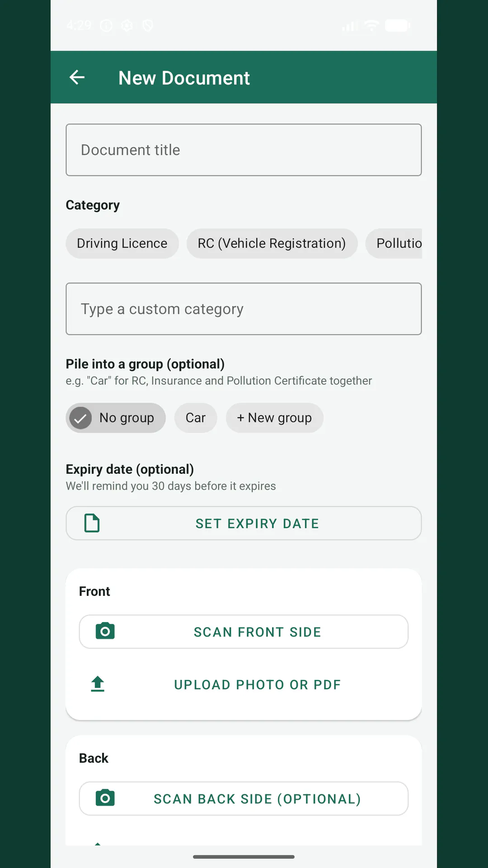Screen dimensions: 488x868
Task: Tap the battery icon in the status bar
Action: [x=398, y=25]
